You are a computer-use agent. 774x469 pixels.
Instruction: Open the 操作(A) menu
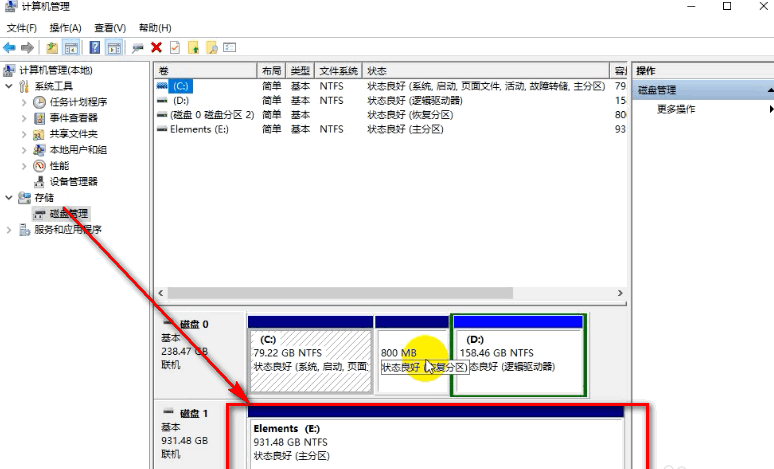[x=66, y=27]
